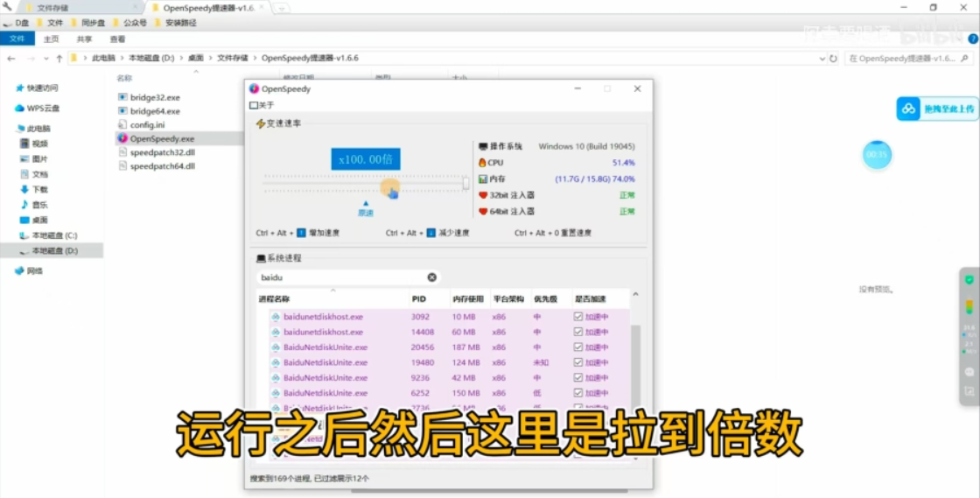Viewport: 980px width, 498px height.
Task: Open Explorer help question mark icon
Action: click(973, 39)
